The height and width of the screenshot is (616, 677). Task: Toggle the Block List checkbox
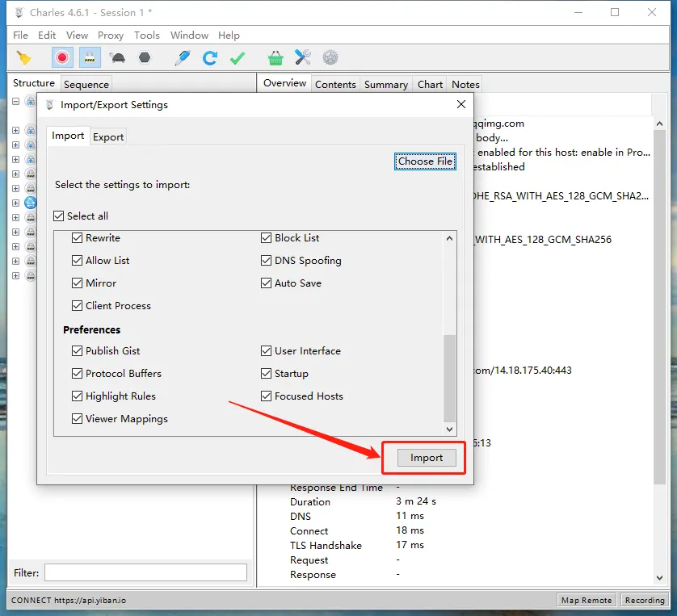[266, 237]
